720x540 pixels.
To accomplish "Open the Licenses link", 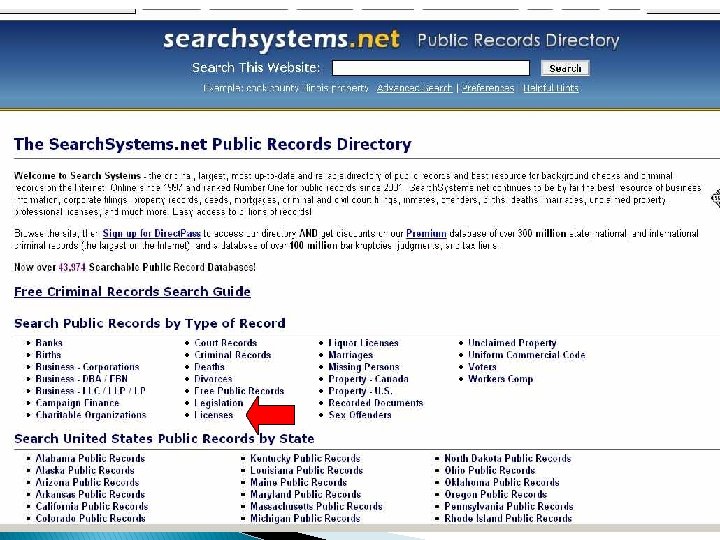I will point(214,415).
